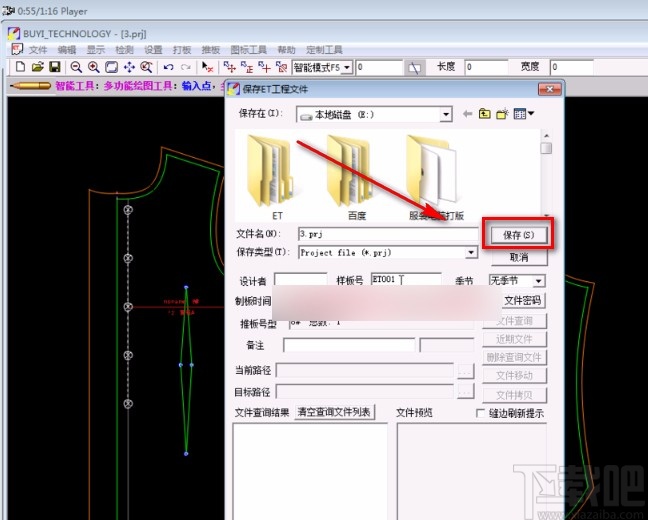Image resolution: width=648 pixels, height=520 pixels.
Task: Open the 百度 folder
Action: [x=350, y=179]
